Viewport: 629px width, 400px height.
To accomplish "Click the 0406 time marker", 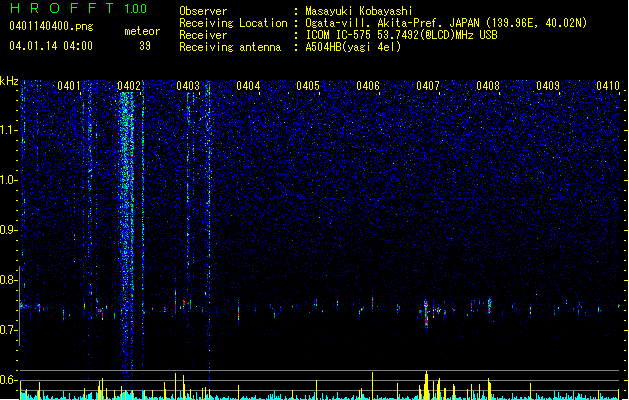I will tap(368, 86).
